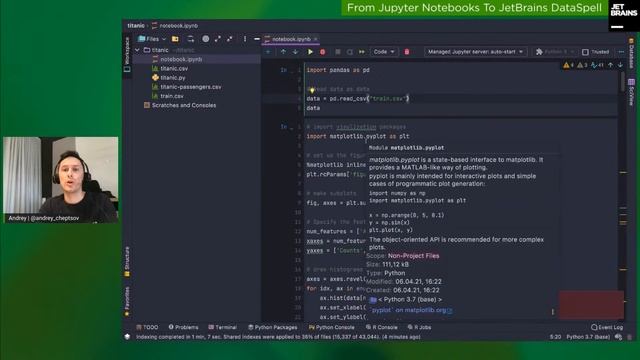
Task: Click the new directory folder icon
Action: (x=175, y=39)
